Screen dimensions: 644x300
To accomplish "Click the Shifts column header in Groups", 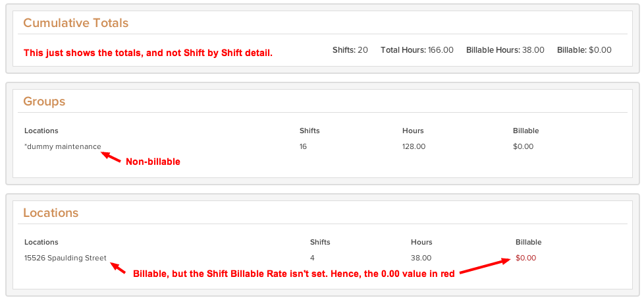I will pyautogui.click(x=309, y=131).
